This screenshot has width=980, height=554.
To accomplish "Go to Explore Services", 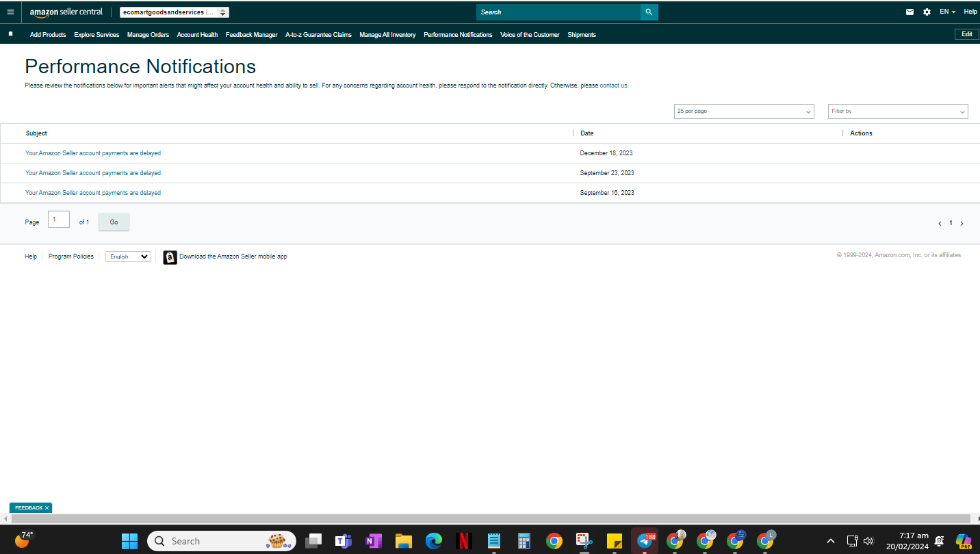I will click(x=96, y=35).
